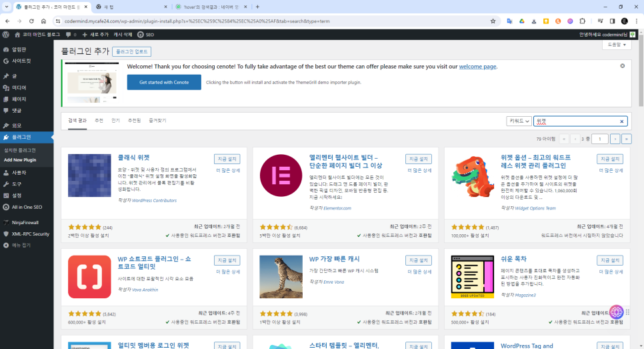
Task: Open 알림판 dashboard in sidebar
Action: pos(19,49)
